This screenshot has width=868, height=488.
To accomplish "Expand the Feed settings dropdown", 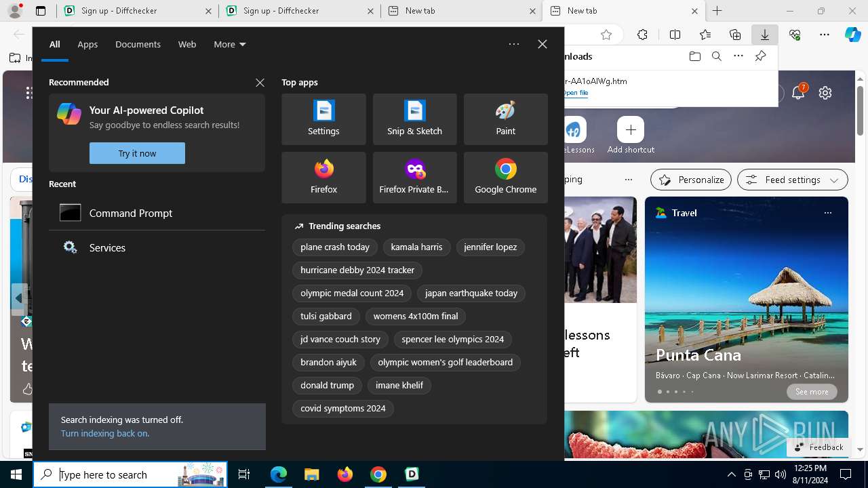I will (x=793, y=180).
